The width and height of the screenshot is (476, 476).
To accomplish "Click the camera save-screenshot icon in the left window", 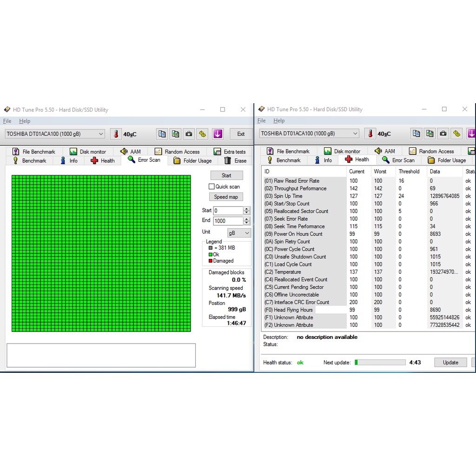I will click(x=189, y=134).
